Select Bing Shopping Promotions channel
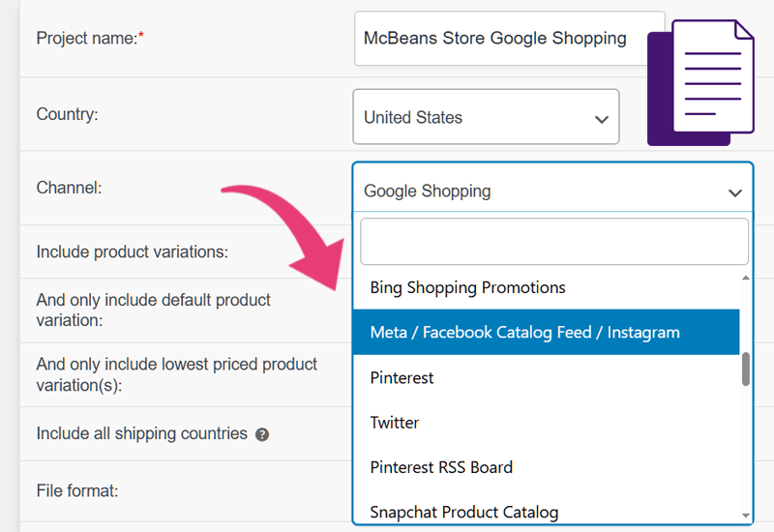 click(546, 287)
